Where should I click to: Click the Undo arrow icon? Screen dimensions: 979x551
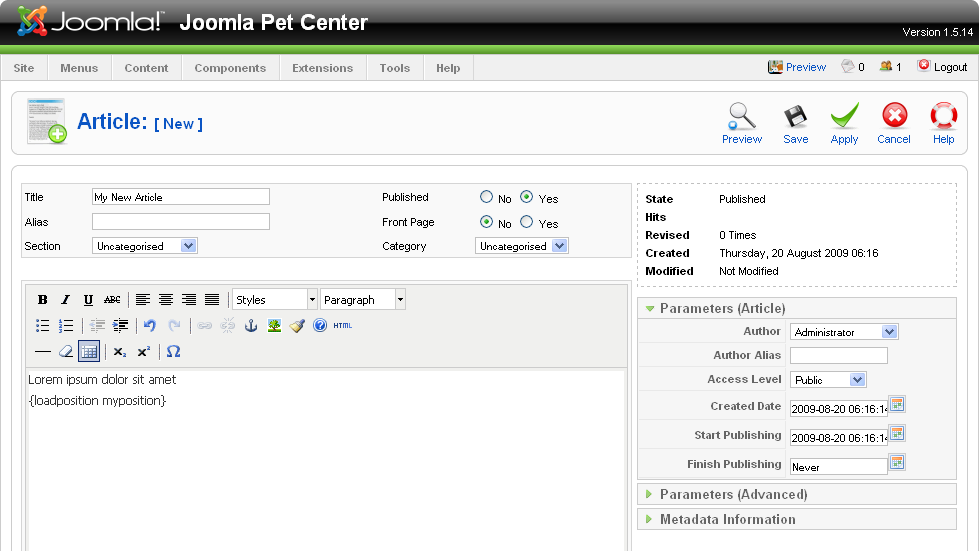click(150, 326)
